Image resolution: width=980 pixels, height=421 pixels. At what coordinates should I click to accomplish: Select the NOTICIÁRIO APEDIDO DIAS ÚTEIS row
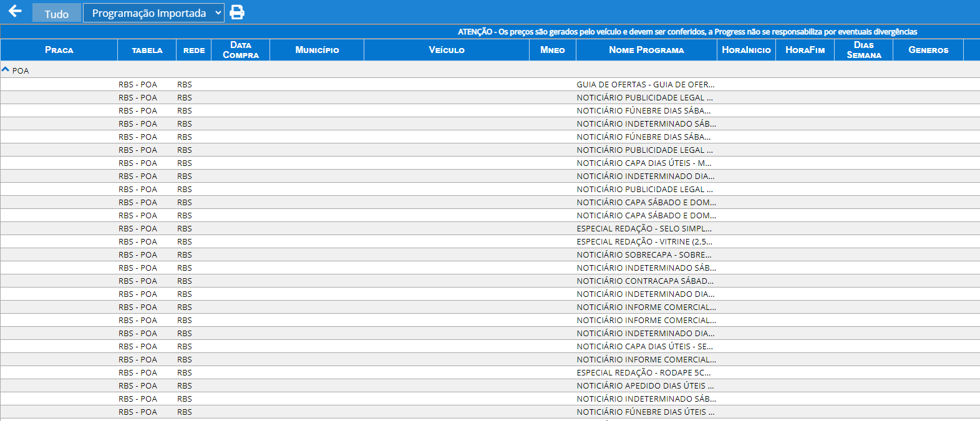[x=490, y=385]
